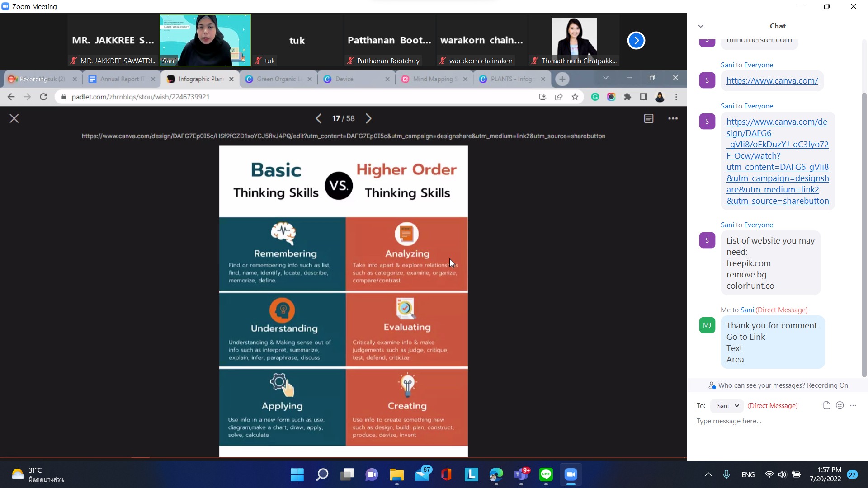Toggle the Wi-Fi network tray icon
The height and width of the screenshot is (488, 868).
769,474
